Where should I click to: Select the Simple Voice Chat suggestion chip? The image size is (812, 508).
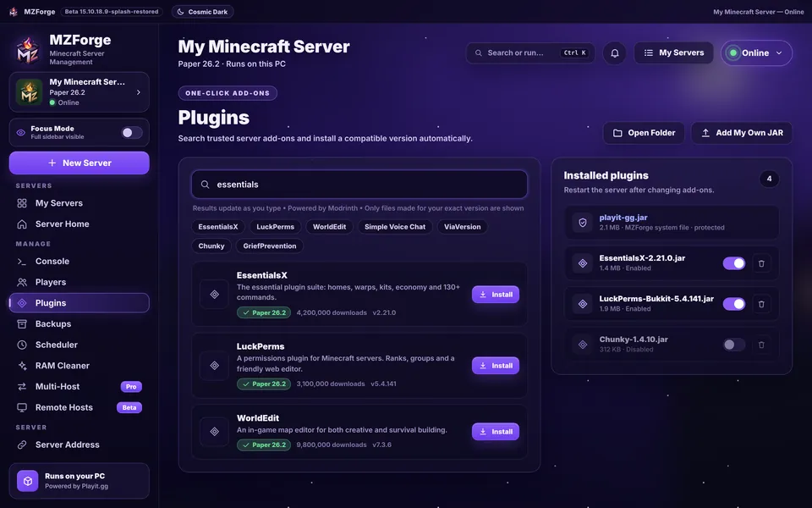click(395, 227)
